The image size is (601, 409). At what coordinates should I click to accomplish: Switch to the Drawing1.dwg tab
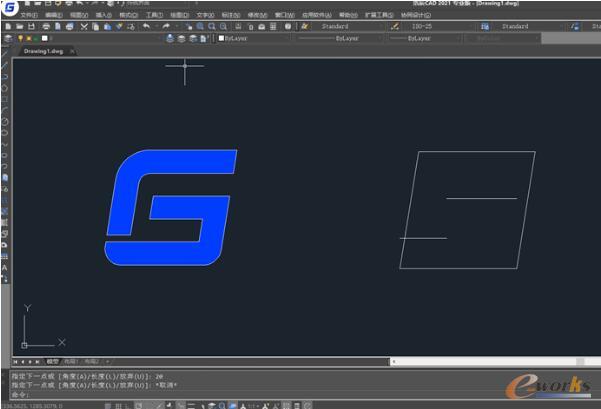pyautogui.click(x=43, y=51)
